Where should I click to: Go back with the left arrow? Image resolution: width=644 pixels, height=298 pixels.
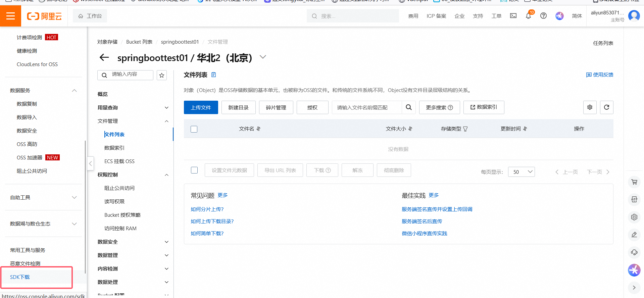[104, 57]
